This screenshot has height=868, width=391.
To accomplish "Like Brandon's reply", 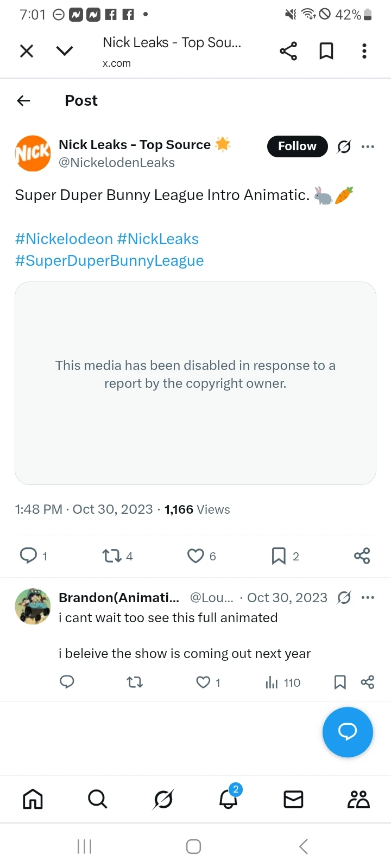I will (203, 682).
